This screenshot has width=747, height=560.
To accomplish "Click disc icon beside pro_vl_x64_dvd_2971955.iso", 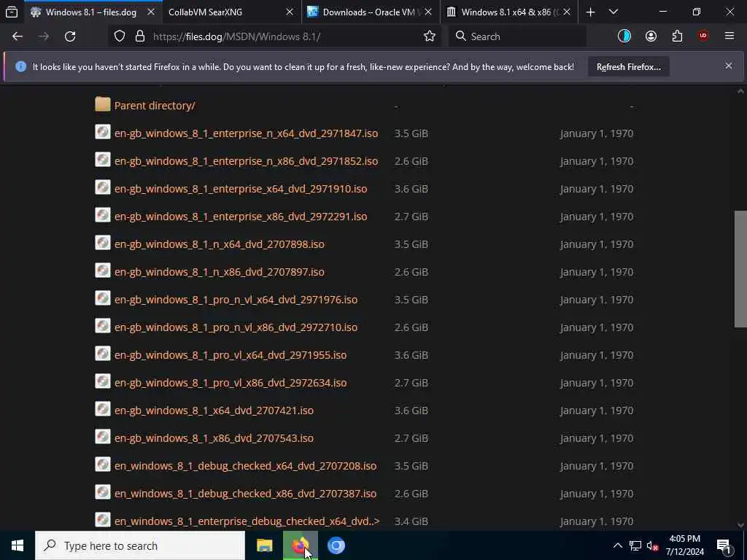I will [102, 354].
